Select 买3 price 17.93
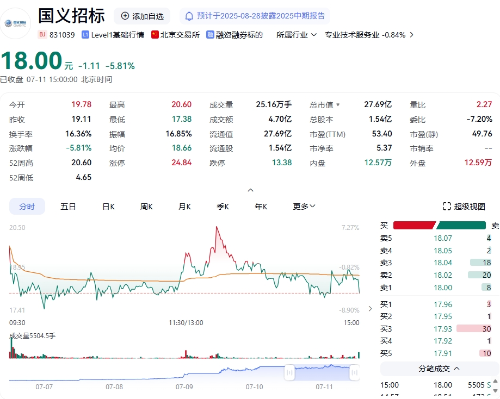The width and height of the screenshot is (500, 399). pyautogui.click(x=443, y=329)
